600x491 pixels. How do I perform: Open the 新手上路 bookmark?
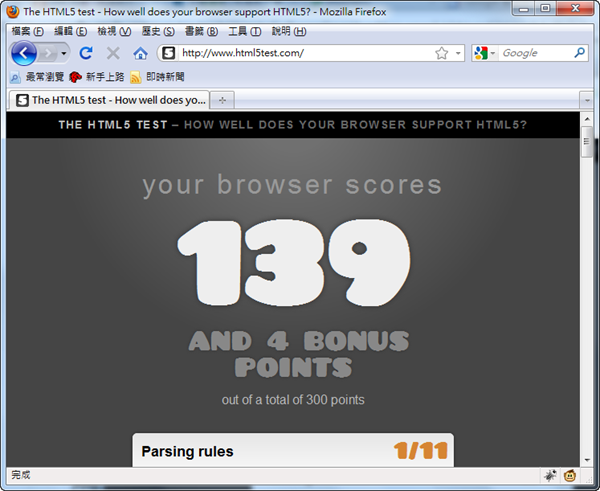click(96, 77)
